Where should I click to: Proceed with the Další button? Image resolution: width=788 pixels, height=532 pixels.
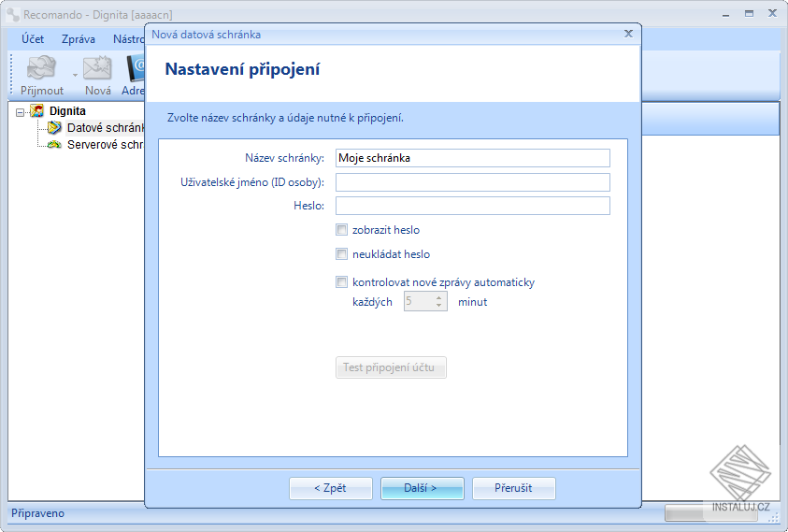(x=423, y=488)
